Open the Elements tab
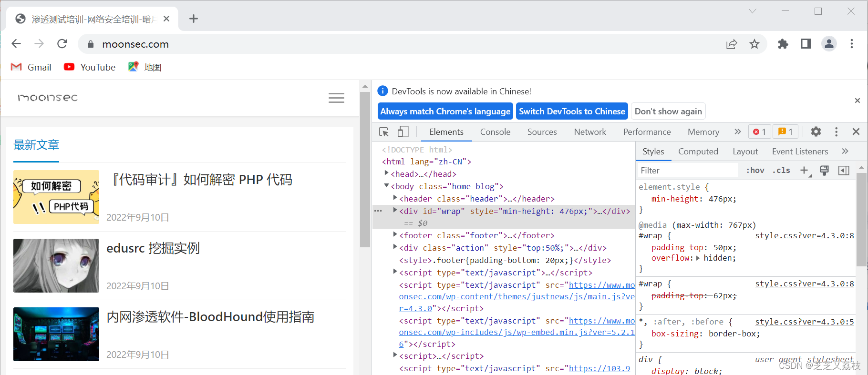This screenshot has width=868, height=375. point(446,132)
